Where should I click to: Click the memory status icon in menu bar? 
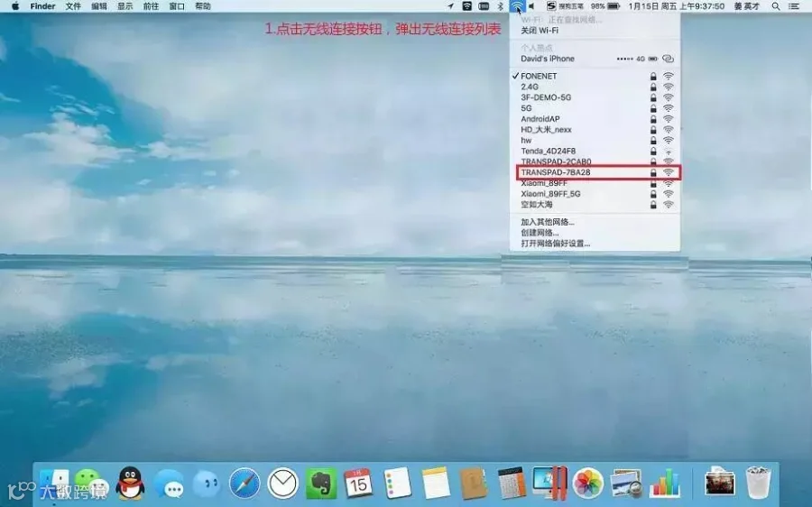click(x=484, y=6)
